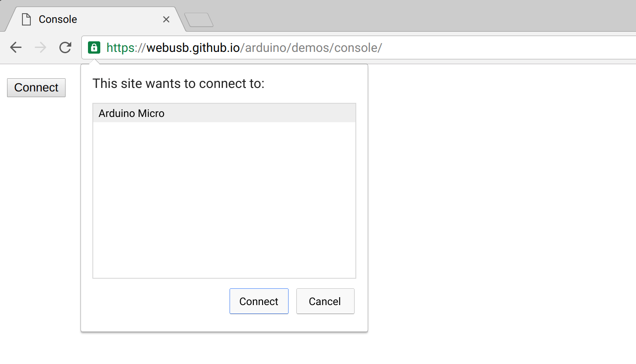Click blank page area right of dialog
The height and width of the screenshot is (364, 636).
pyautogui.click(x=497, y=198)
